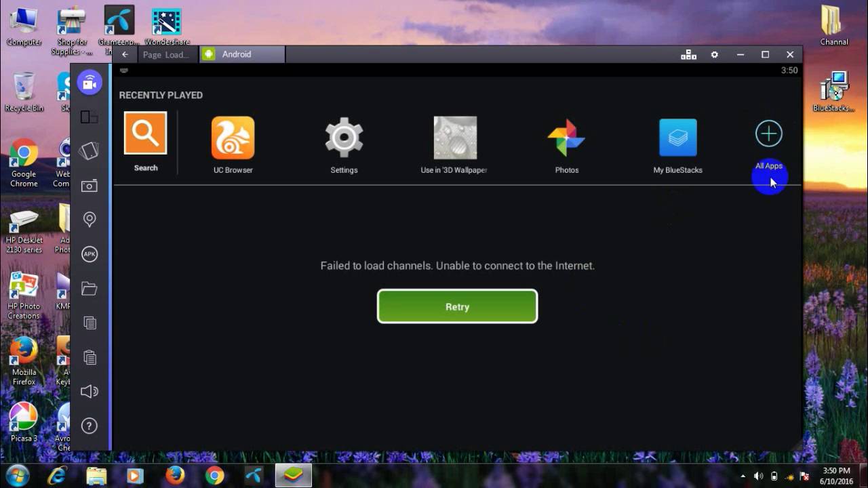This screenshot has width=868, height=488.
Task: Click the system tray volume icon
Action: (x=758, y=476)
